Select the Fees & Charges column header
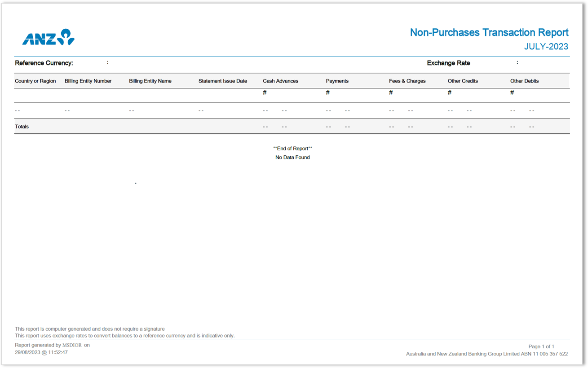 point(407,81)
